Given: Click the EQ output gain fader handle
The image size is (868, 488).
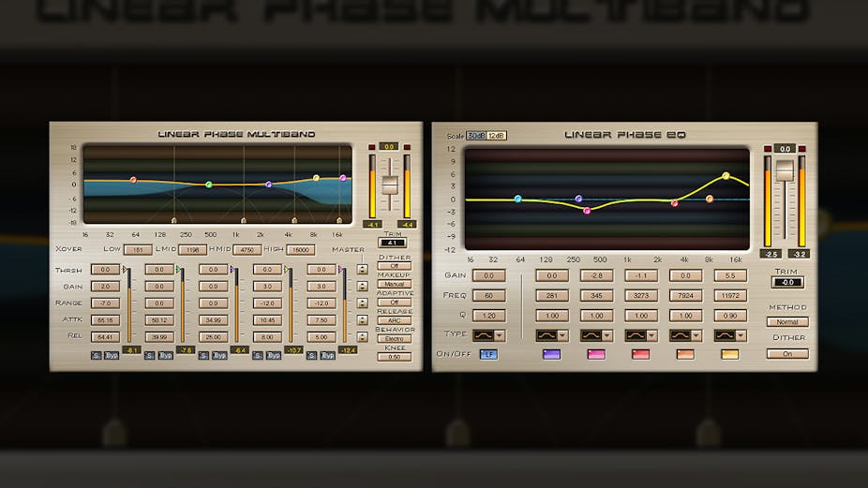Looking at the screenshot, I should click(785, 170).
